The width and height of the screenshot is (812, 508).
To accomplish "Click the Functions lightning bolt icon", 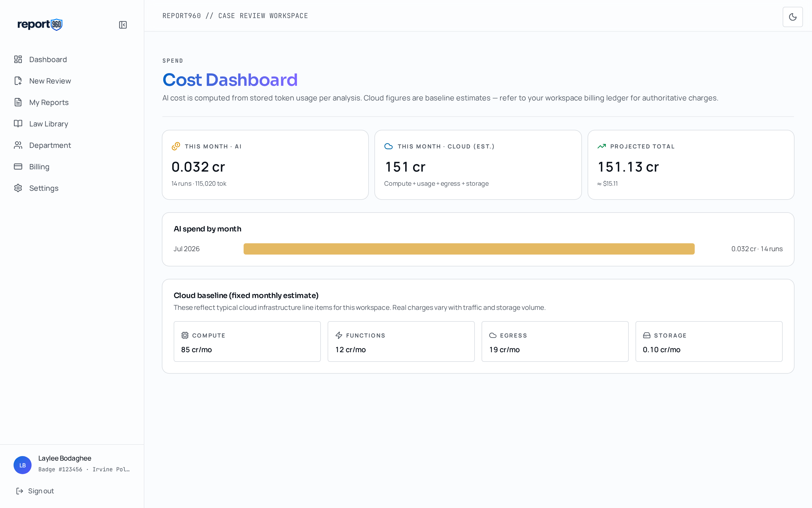I will point(339,335).
